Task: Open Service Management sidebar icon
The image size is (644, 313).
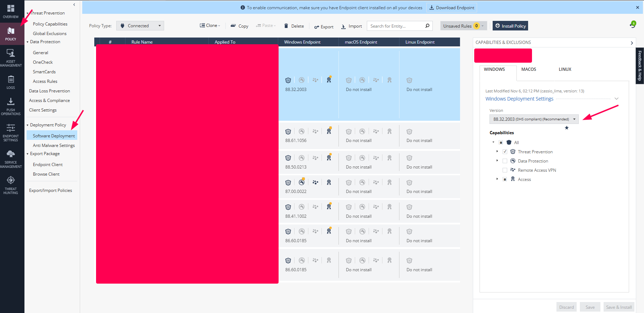Action: point(11,154)
